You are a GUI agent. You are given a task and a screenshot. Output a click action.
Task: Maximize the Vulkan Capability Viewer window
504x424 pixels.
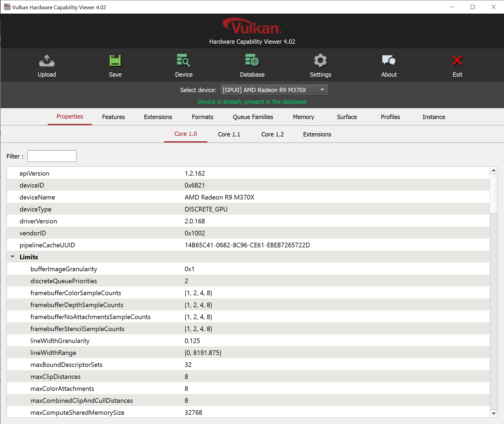[472, 7]
